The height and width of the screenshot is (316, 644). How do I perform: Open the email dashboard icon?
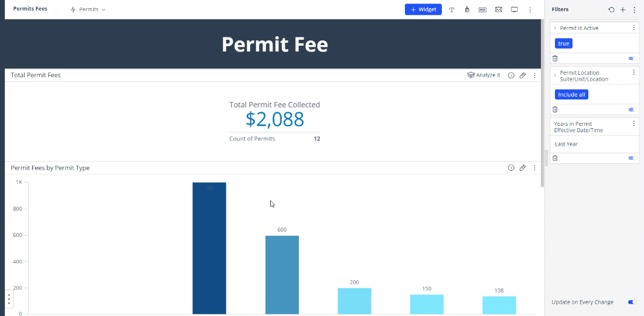(x=499, y=9)
